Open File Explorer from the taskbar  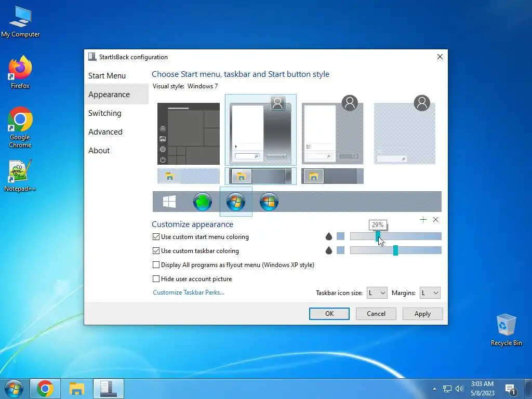tap(77, 389)
